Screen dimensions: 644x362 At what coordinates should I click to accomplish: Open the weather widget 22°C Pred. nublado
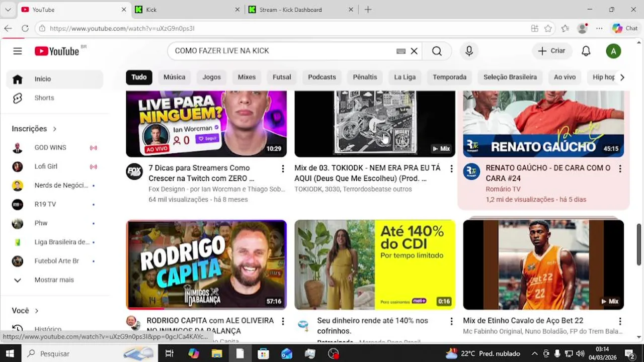click(x=483, y=353)
